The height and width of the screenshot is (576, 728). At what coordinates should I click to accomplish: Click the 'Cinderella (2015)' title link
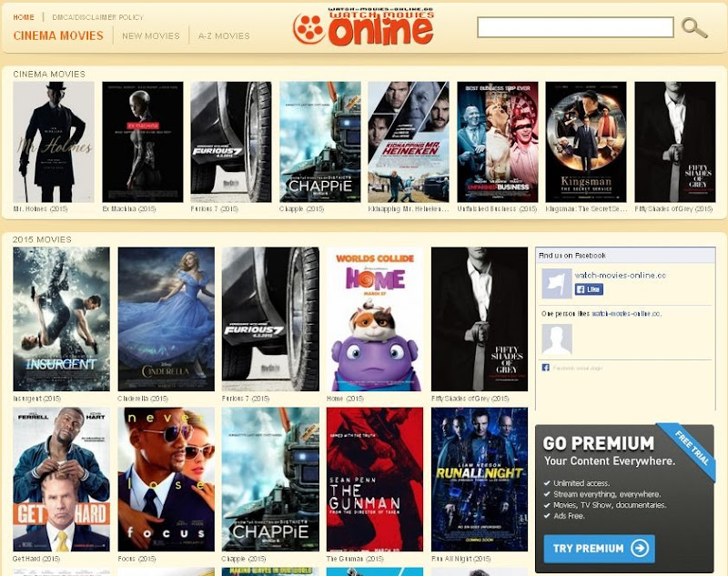[x=143, y=399]
